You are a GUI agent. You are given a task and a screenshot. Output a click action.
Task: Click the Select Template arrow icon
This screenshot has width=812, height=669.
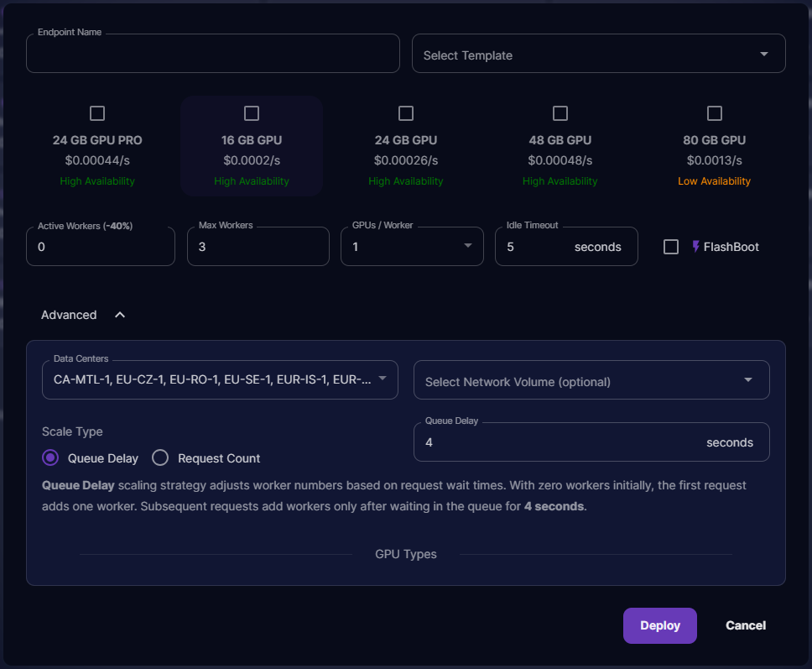click(764, 54)
